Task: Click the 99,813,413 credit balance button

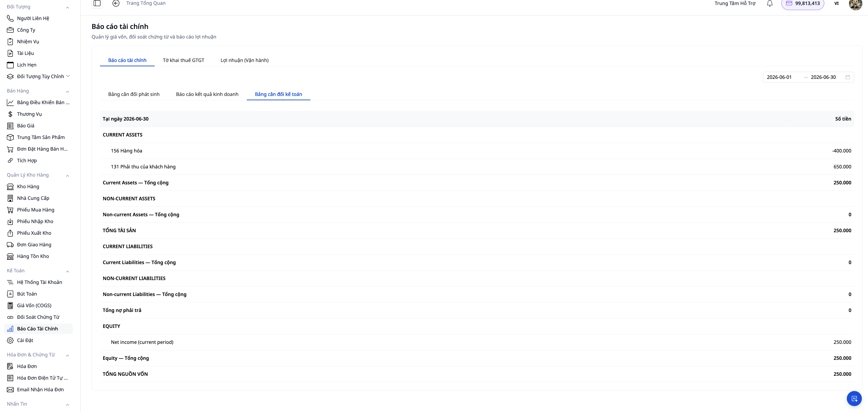Action: 803,4
